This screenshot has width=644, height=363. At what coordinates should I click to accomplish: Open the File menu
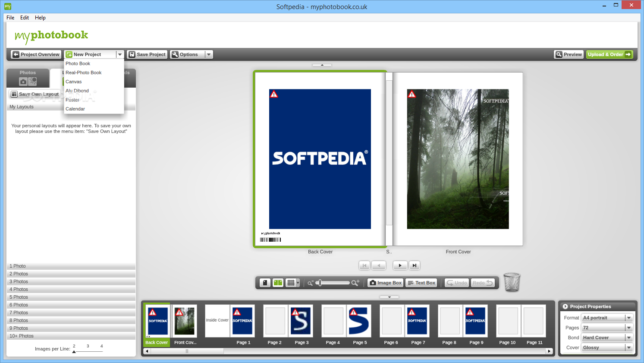click(10, 18)
